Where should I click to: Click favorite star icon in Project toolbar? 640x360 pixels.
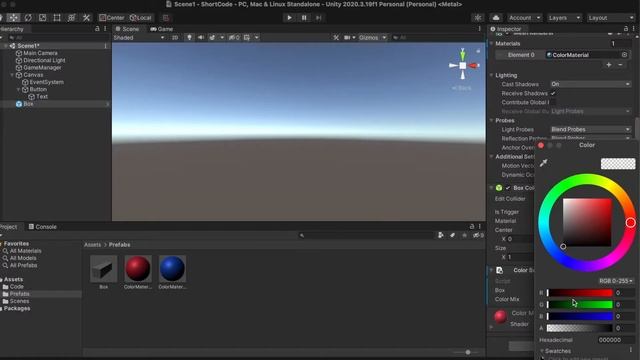pyautogui.click(x=464, y=235)
